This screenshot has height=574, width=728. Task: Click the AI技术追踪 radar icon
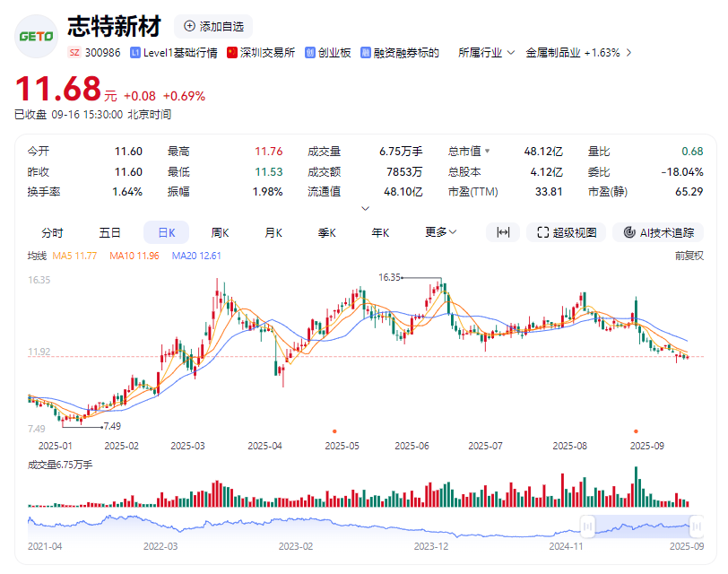629,232
